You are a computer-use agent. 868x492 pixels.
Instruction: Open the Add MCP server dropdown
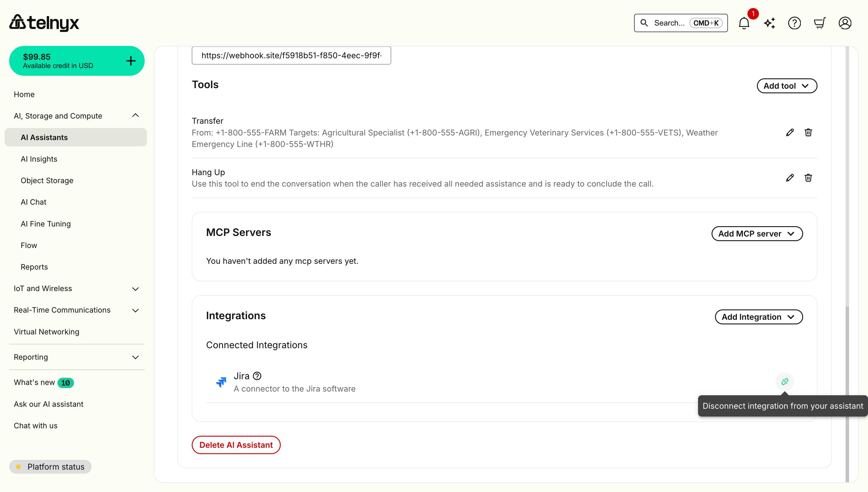[757, 233]
